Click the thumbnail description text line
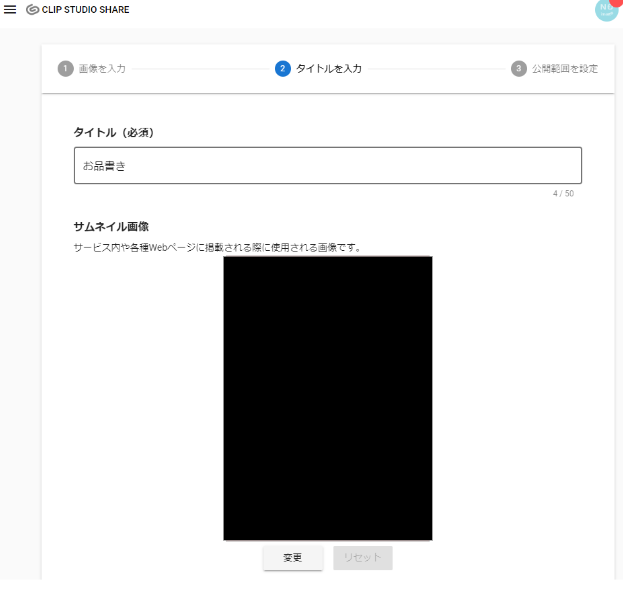This screenshot has width=623, height=600. pyautogui.click(x=217, y=247)
